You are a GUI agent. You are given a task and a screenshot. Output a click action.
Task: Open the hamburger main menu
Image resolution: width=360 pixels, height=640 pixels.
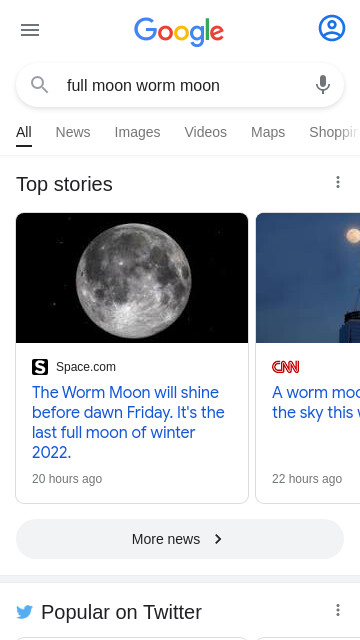[30, 30]
